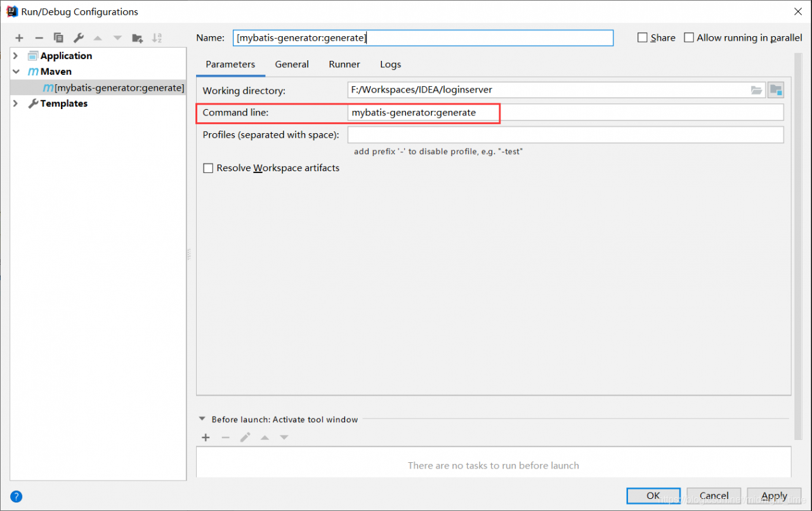The image size is (812, 511).
Task: Edit before-launch task pencil icon
Action: (x=245, y=437)
